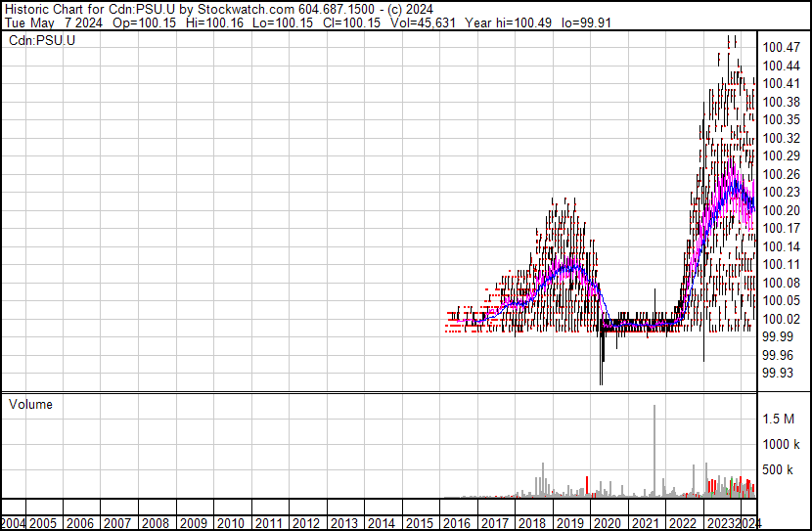The height and width of the screenshot is (531, 812).
Task: Click the 2019 year label on the time axis
Action: [569, 524]
